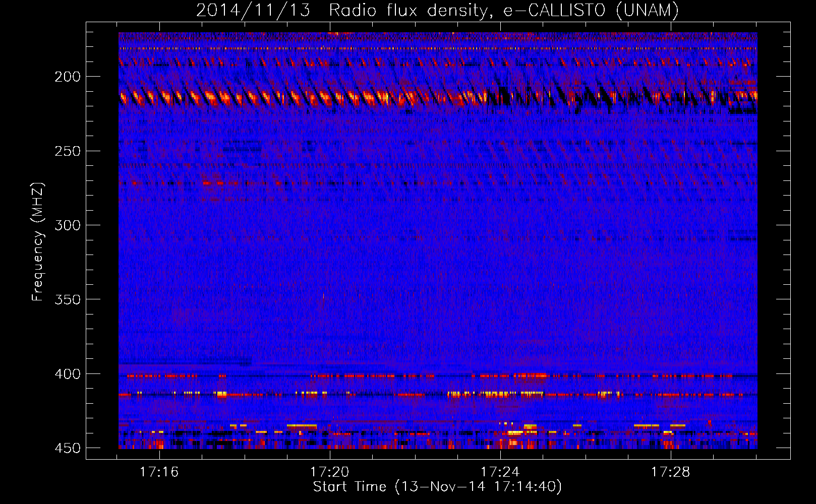Screen dimensions: 816x504
Task: Click the 17:28 time tick label
Action: click(x=671, y=472)
